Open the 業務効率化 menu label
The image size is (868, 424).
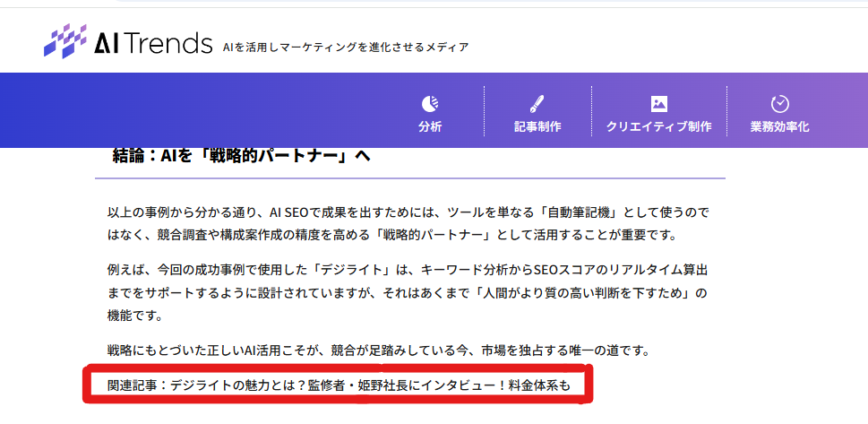point(779,126)
